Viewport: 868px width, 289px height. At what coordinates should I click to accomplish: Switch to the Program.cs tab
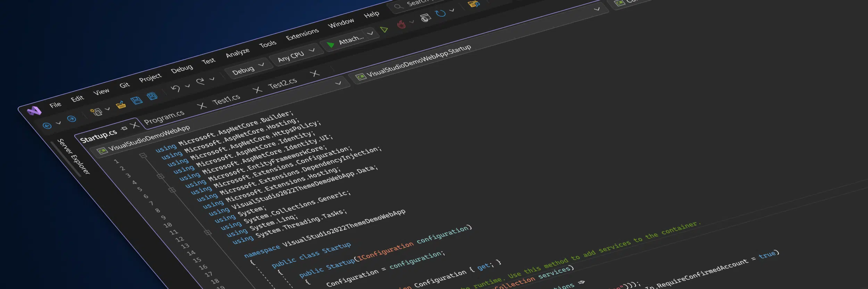(164, 118)
